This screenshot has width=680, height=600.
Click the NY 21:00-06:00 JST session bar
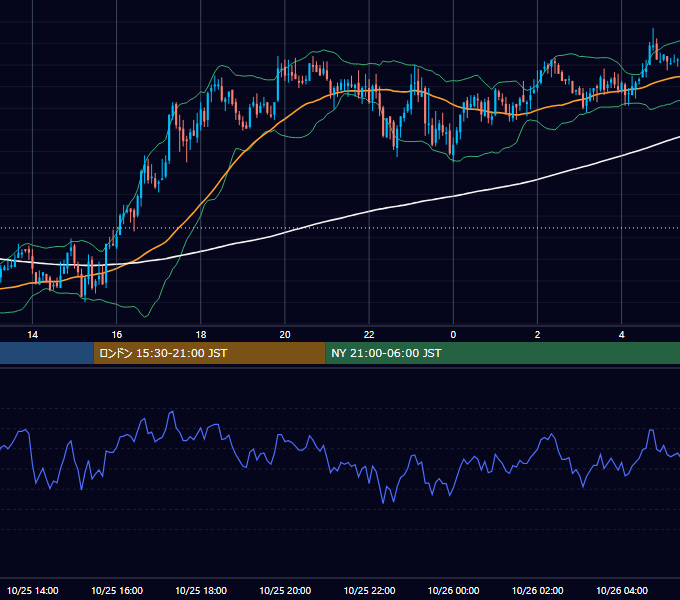click(x=502, y=353)
